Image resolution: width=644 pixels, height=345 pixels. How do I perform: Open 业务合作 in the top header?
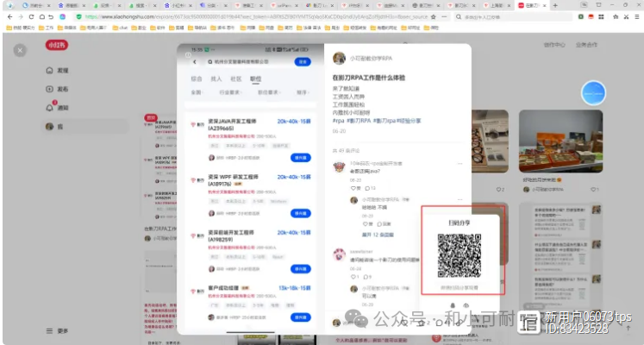585,45
